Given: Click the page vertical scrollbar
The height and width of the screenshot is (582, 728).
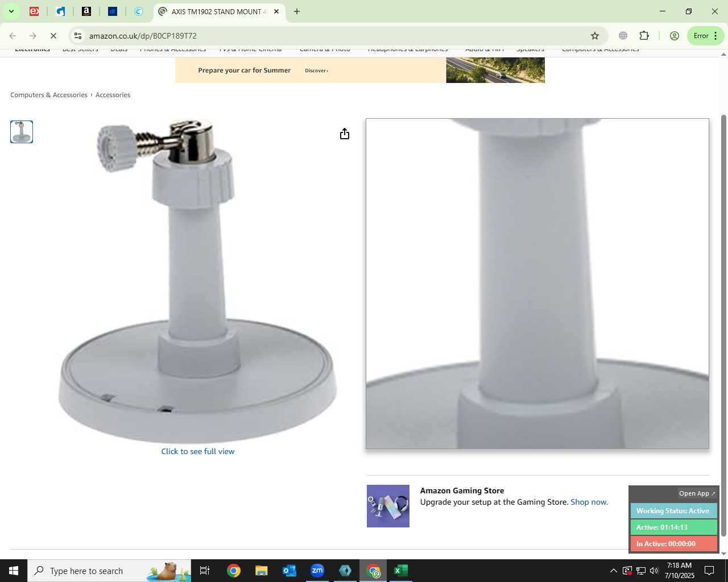Looking at the screenshot, I should pyautogui.click(x=723, y=325).
